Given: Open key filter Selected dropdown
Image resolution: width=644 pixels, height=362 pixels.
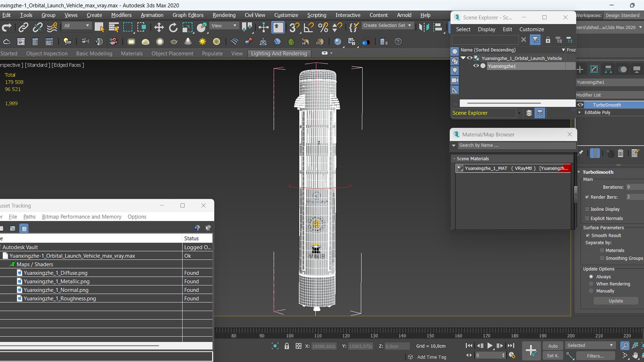Looking at the screenshot, I should pos(590,345).
